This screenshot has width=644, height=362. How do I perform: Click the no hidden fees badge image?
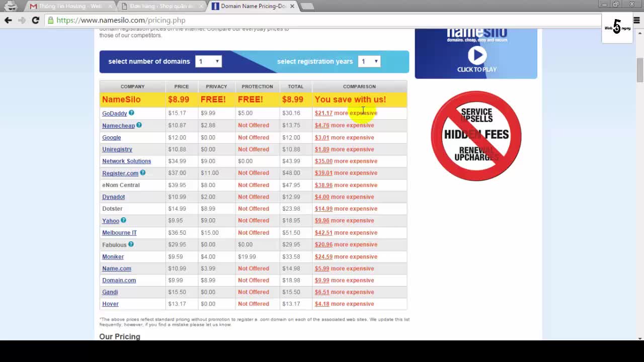[x=476, y=136]
